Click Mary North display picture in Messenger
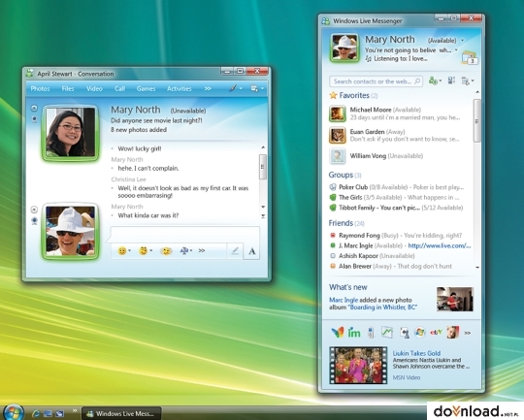The image size is (524, 420). [344, 48]
